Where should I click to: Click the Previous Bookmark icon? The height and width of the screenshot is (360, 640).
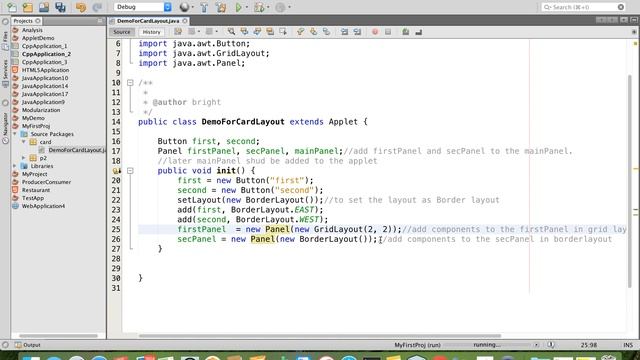pyautogui.click(x=300, y=31)
